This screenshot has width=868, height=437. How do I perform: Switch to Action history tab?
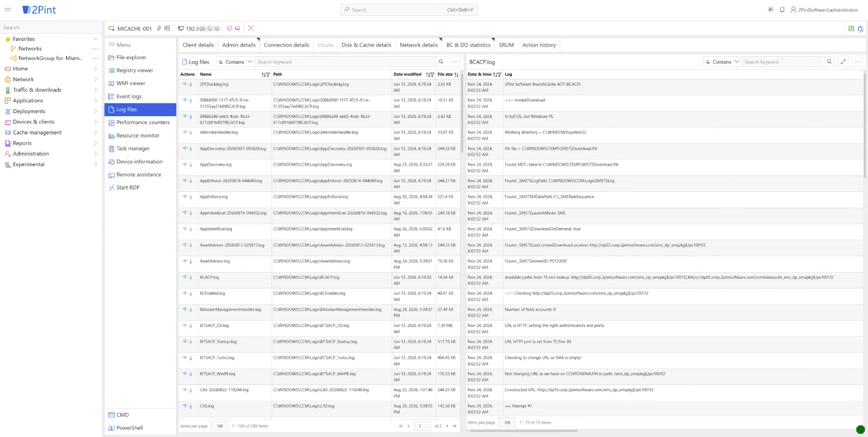tap(539, 45)
